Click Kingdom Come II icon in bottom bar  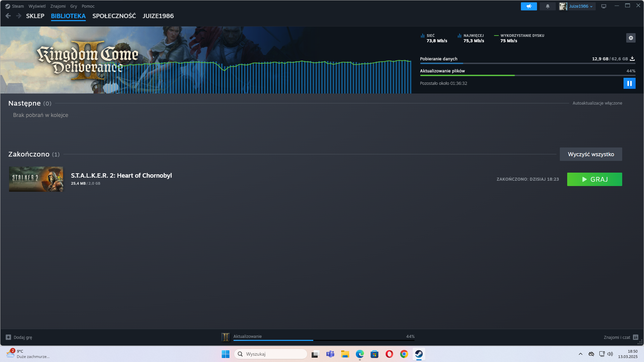coord(225,337)
